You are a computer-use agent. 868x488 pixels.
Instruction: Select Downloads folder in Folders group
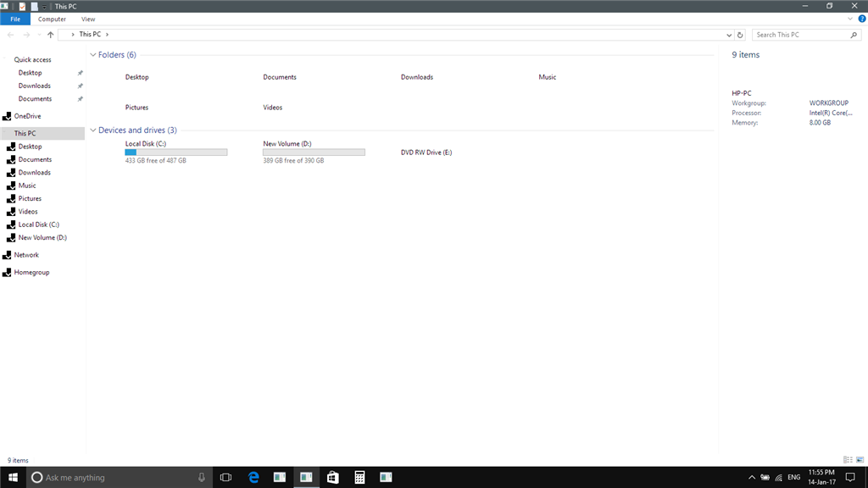417,77
